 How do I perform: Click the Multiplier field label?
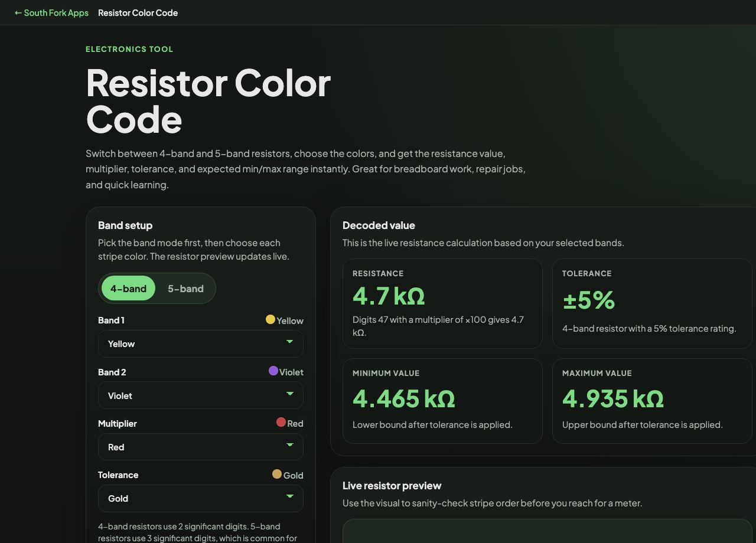tap(118, 423)
